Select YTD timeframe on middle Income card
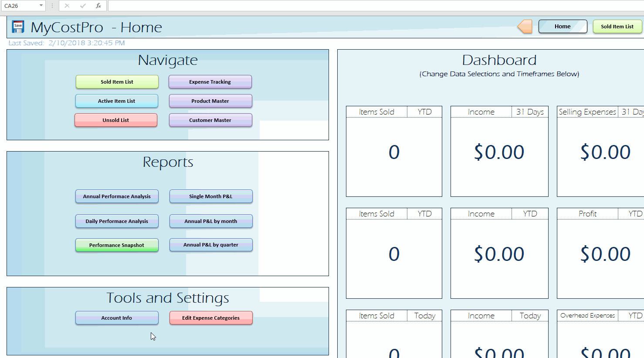Screen dimensions: 644x358 pos(530,214)
